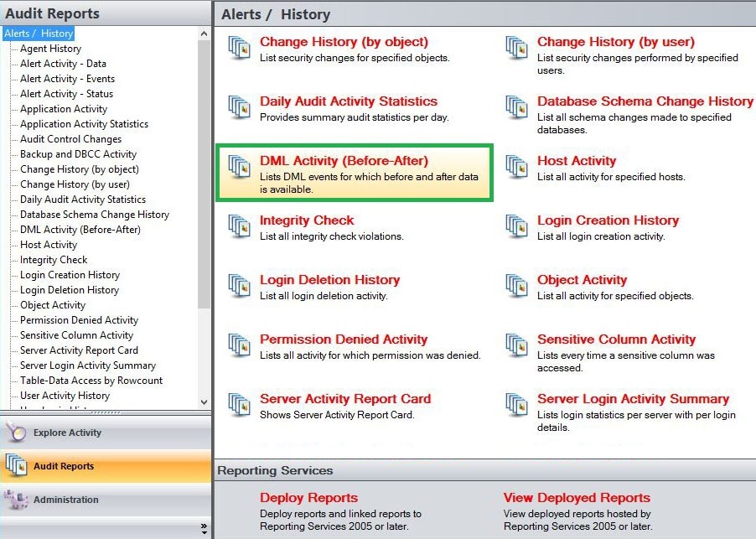Open the Explore Activity pane
756x539 pixels.
click(x=67, y=433)
